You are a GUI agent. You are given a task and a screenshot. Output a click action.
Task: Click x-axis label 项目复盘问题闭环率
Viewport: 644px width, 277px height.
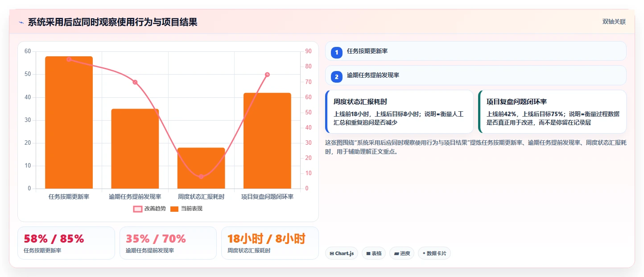tap(267, 197)
